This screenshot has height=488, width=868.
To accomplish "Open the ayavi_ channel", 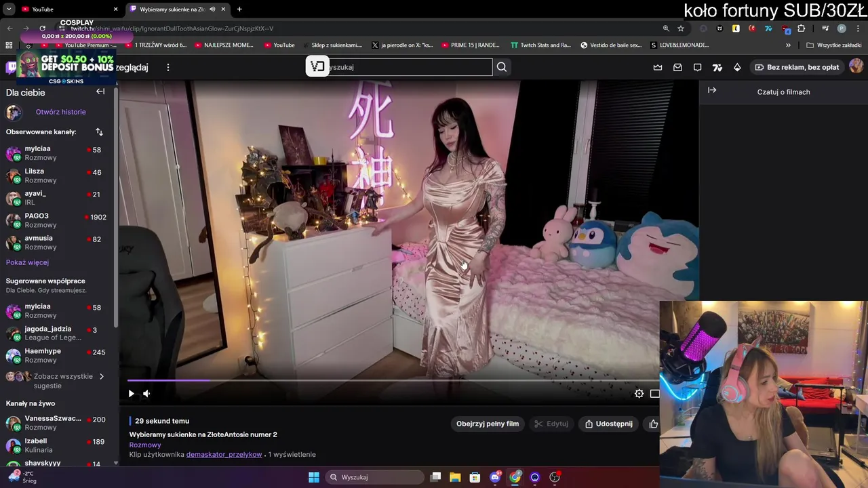I will click(58, 197).
